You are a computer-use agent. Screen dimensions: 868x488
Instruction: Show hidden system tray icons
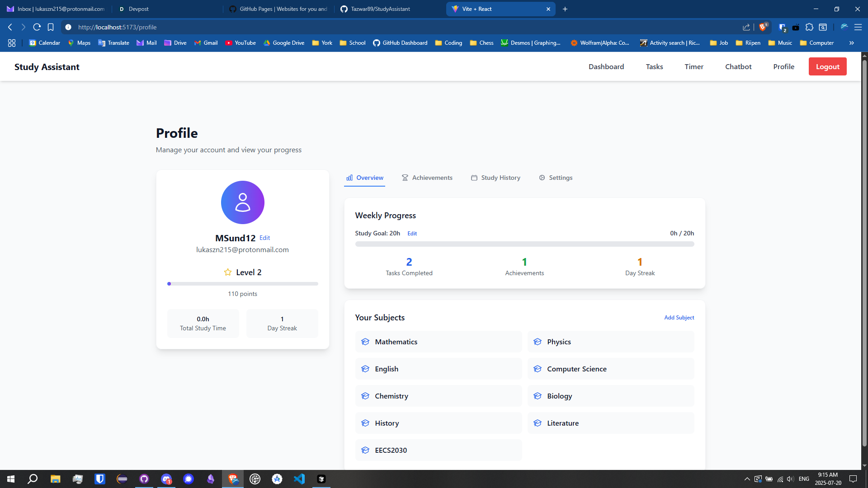click(x=747, y=479)
